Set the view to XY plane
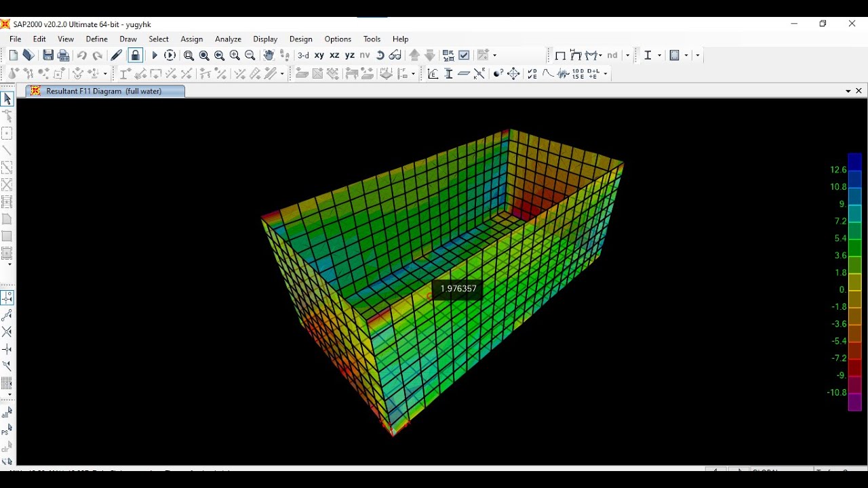Screen dimensions: 868x488 coord(319,56)
